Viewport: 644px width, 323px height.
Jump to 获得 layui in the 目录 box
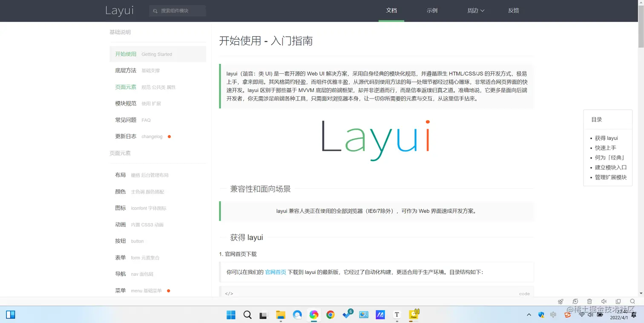click(606, 138)
